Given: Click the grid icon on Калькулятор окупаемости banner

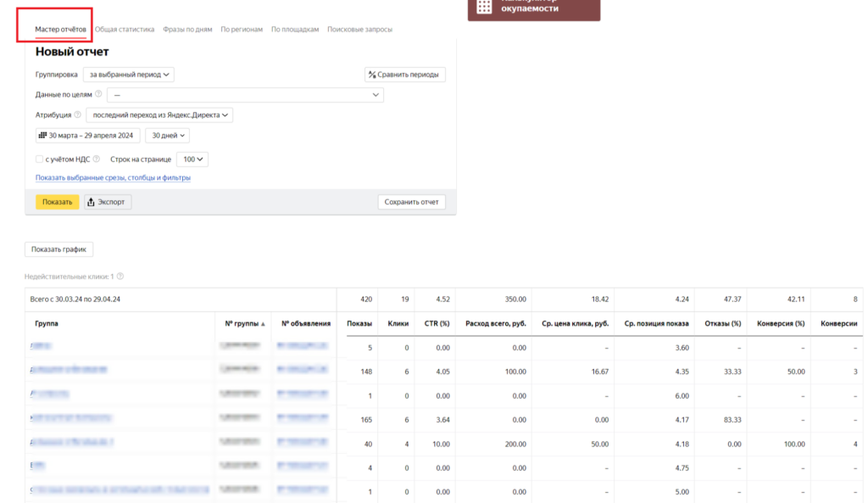Looking at the screenshot, I should pyautogui.click(x=484, y=7).
